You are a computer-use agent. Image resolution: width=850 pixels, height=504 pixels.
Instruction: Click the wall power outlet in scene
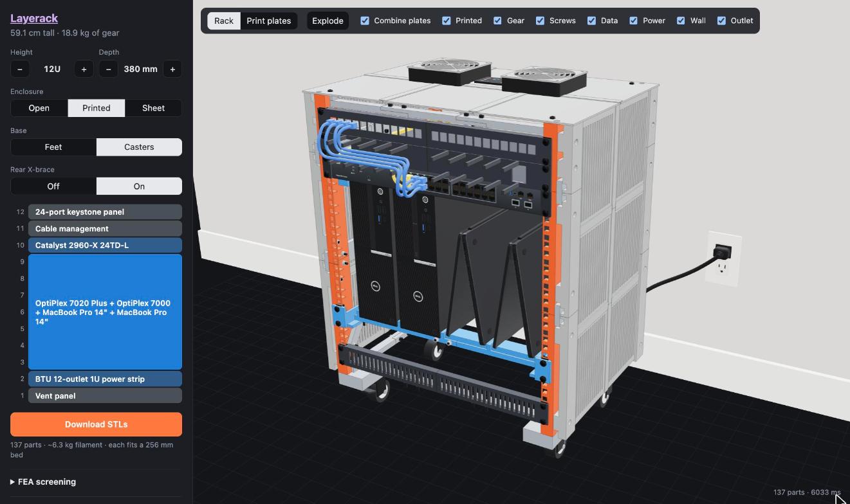click(x=723, y=258)
